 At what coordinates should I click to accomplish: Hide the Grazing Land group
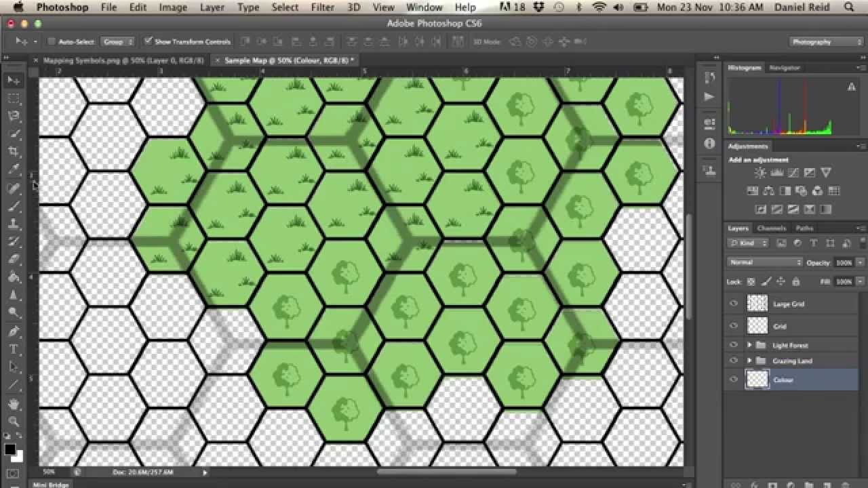733,361
